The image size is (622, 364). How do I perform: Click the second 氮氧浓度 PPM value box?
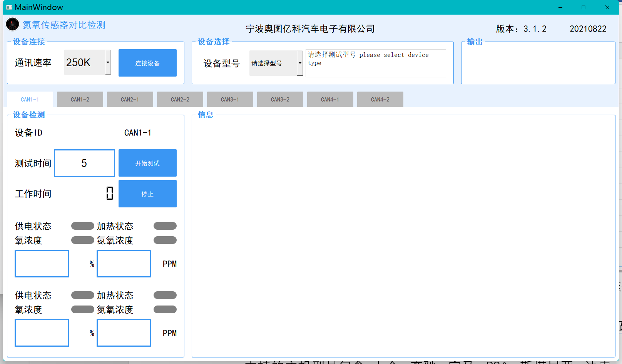pyautogui.click(x=124, y=333)
